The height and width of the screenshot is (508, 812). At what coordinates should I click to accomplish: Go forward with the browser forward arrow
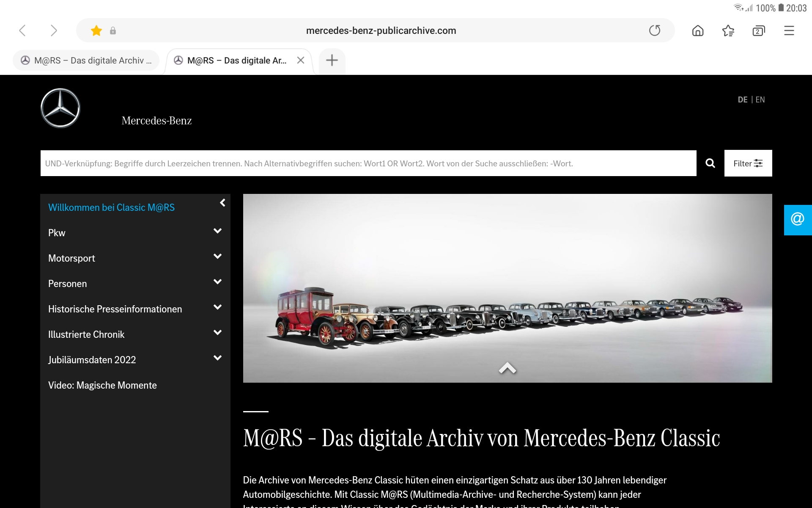point(53,30)
